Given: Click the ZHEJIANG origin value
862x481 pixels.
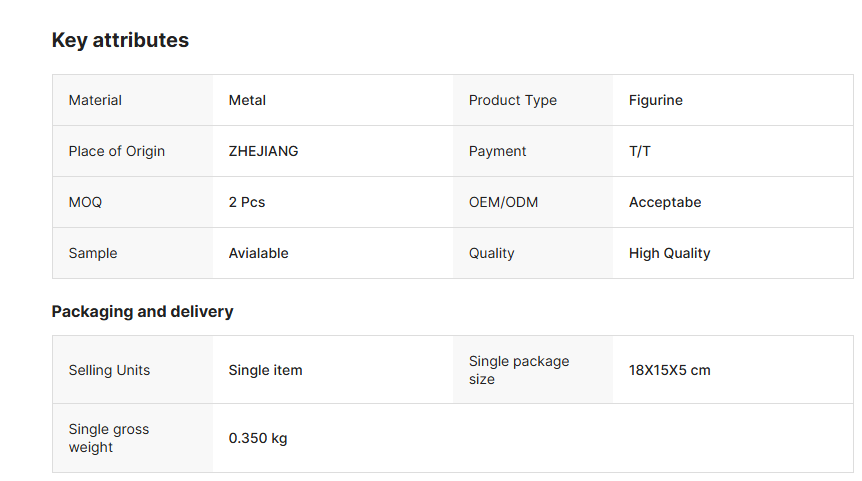Looking at the screenshot, I should [263, 151].
